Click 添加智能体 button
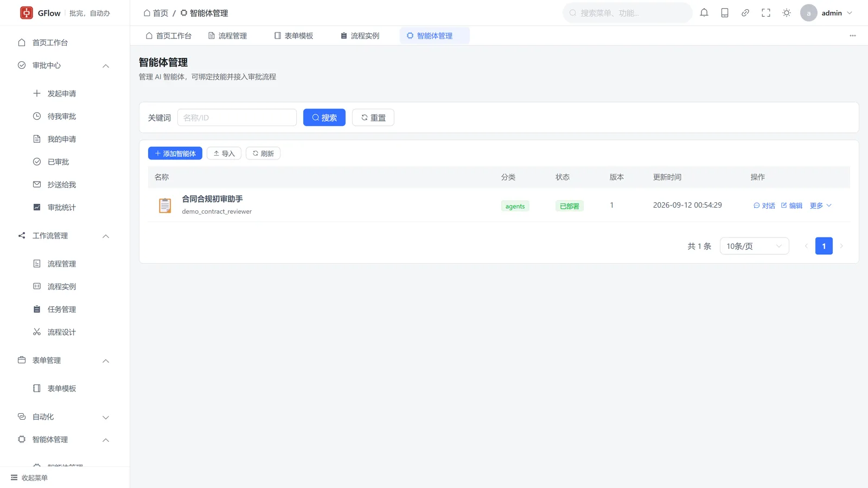This screenshot has width=868, height=488. click(x=175, y=153)
